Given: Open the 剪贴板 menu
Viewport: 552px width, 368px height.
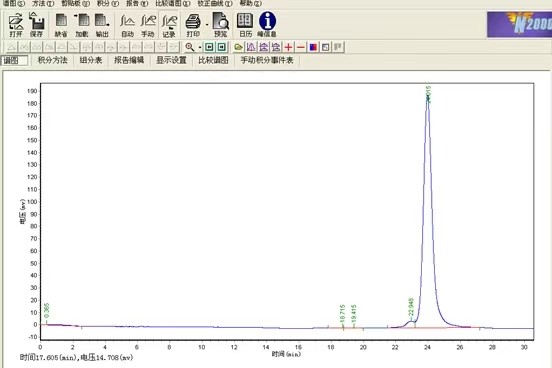Looking at the screenshot, I should tap(75, 3).
